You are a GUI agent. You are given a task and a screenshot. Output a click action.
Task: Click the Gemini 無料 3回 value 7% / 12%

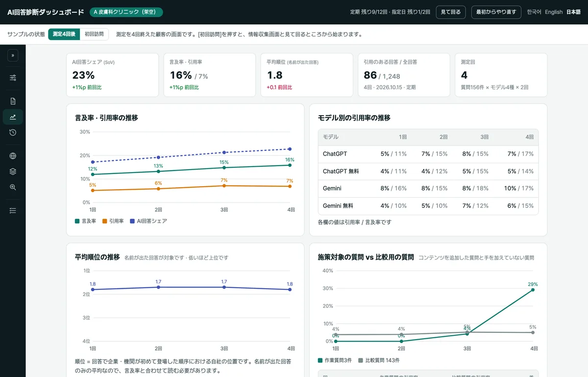click(x=475, y=206)
